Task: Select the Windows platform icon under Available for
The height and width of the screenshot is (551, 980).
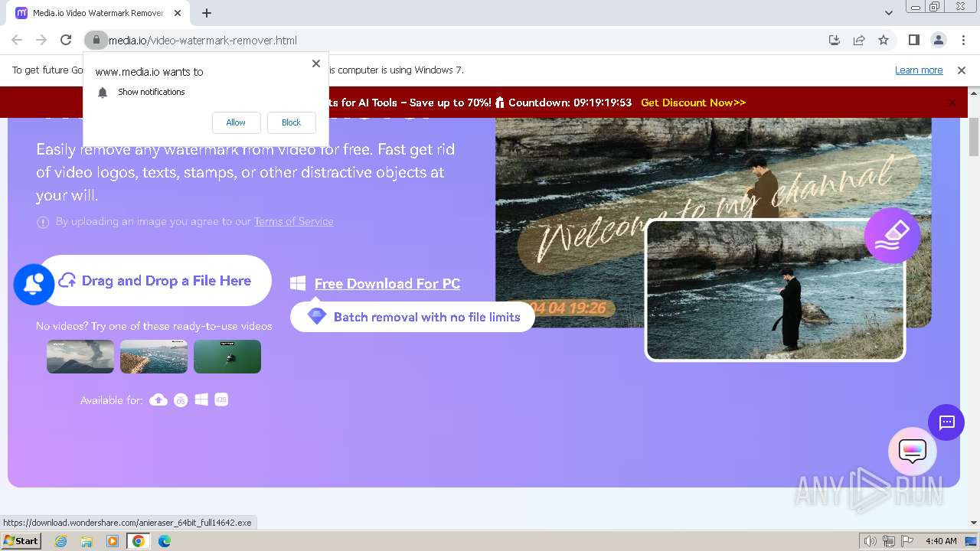Action: point(201,399)
